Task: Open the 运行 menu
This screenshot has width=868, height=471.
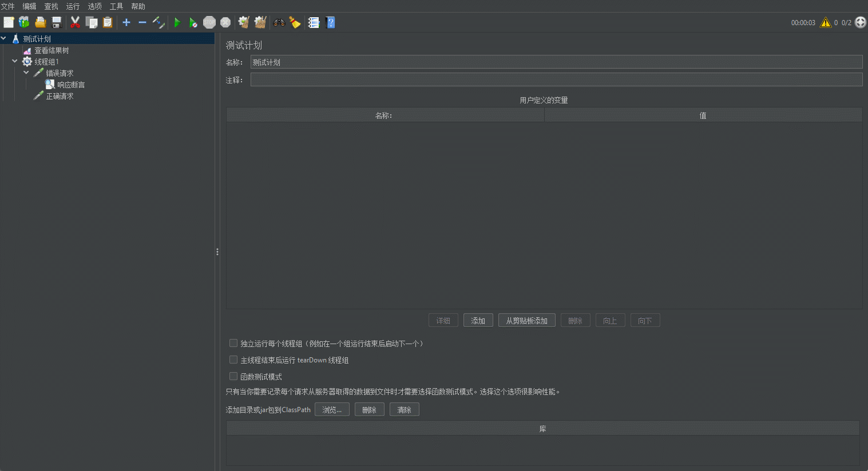Action: tap(73, 6)
